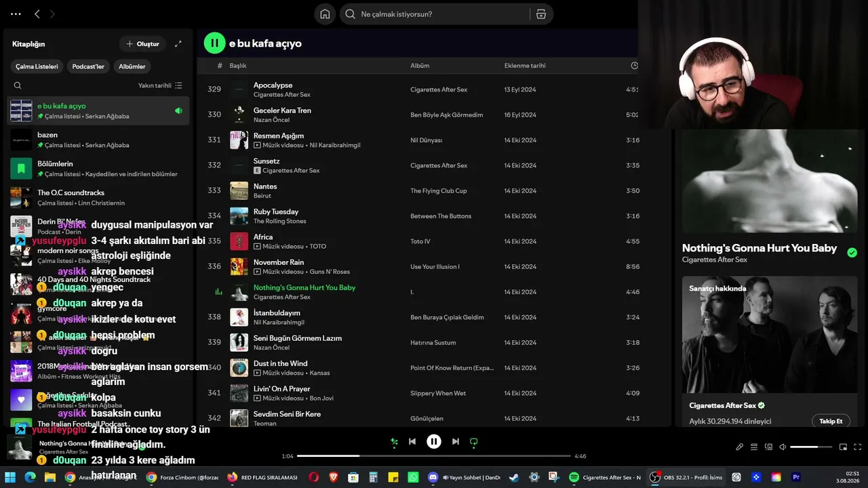
Task: Sort tracks by the Başlık column
Action: 238,66
